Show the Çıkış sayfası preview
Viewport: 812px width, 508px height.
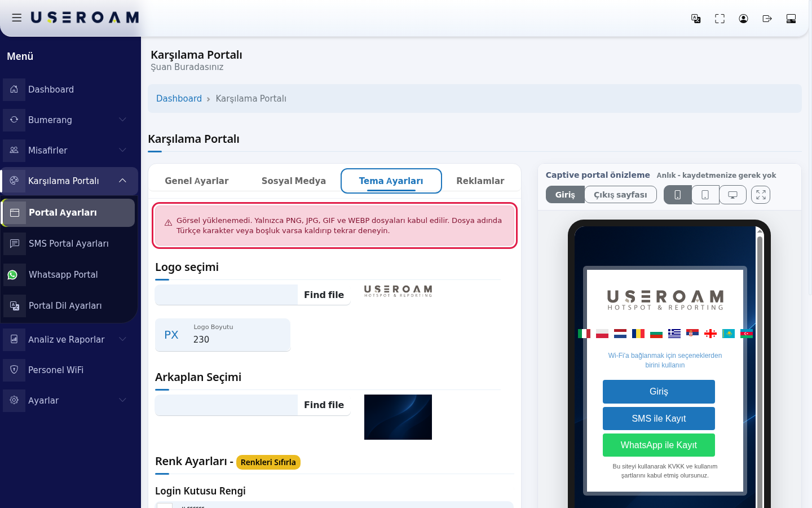pos(620,195)
